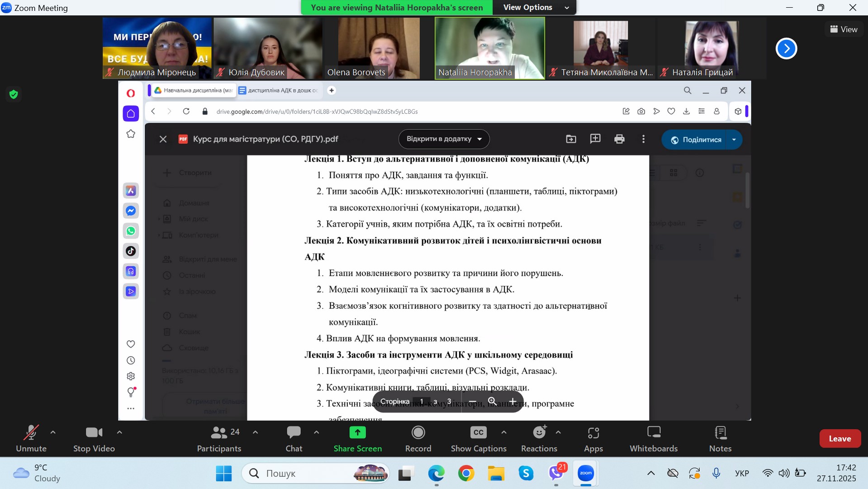Turn on Show Captions
Screen dimensions: 868x489
pyautogui.click(x=478, y=438)
